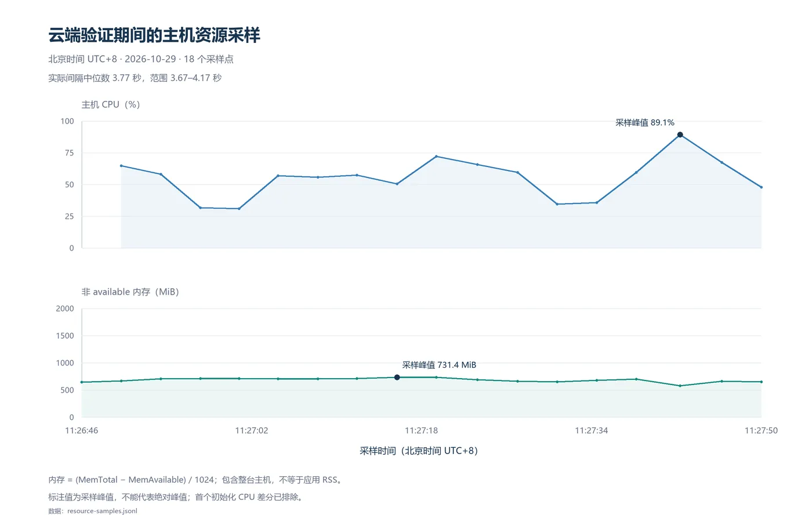This screenshot has height=515, width=812.
Task: Click the x-axis tick 11:26:46
Action: pos(82,430)
